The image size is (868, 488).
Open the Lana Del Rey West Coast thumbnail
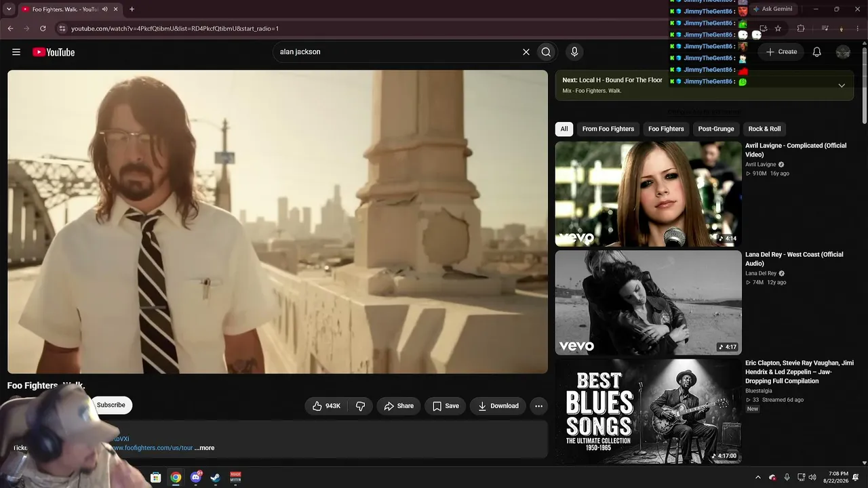click(648, 303)
